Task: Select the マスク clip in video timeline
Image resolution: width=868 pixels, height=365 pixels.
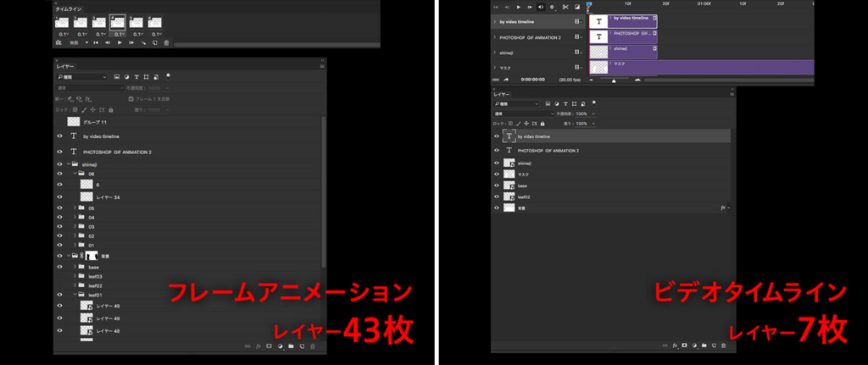Action: [701, 67]
